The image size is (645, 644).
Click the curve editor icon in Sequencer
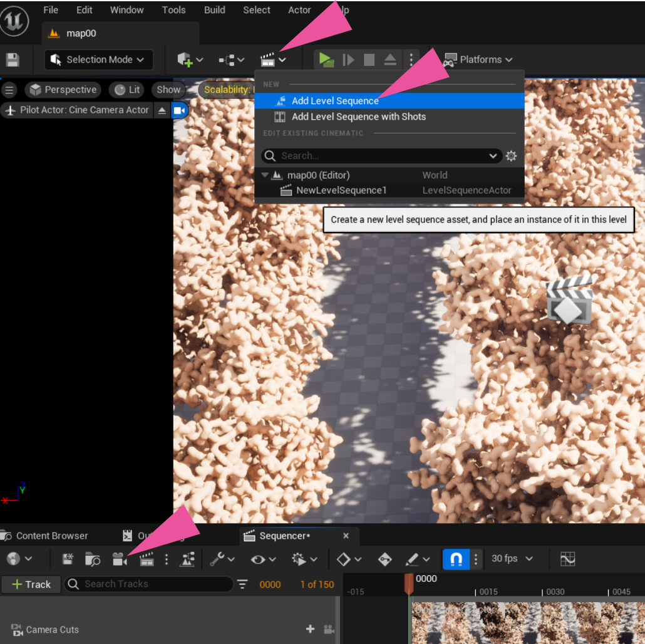pos(567,559)
